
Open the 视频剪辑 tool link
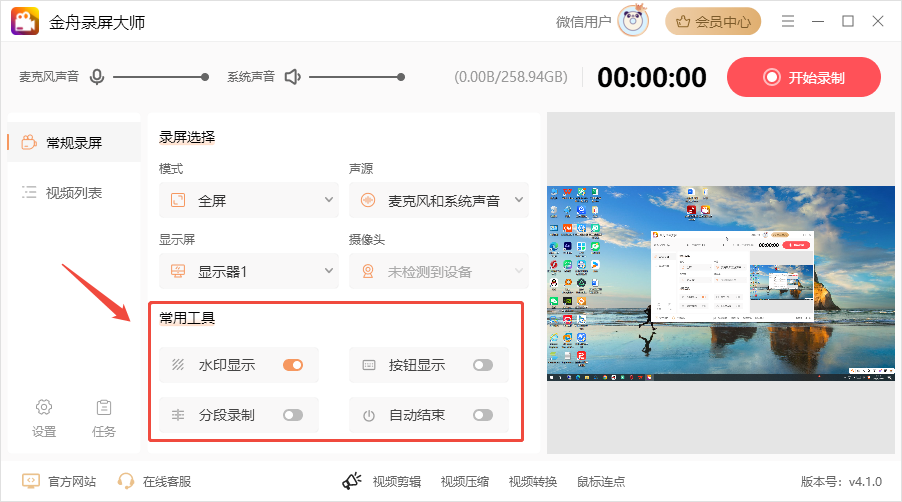tap(397, 481)
